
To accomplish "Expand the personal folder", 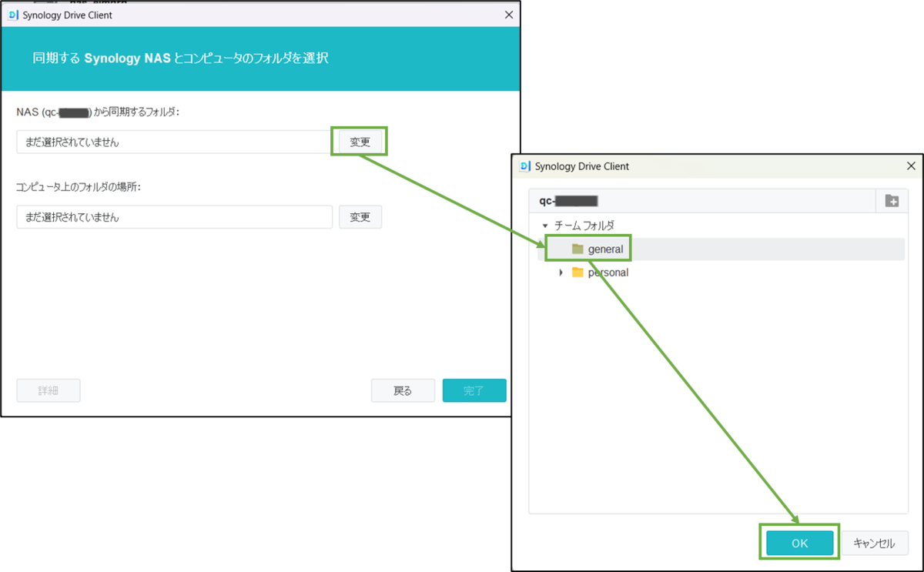I will pos(561,273).
